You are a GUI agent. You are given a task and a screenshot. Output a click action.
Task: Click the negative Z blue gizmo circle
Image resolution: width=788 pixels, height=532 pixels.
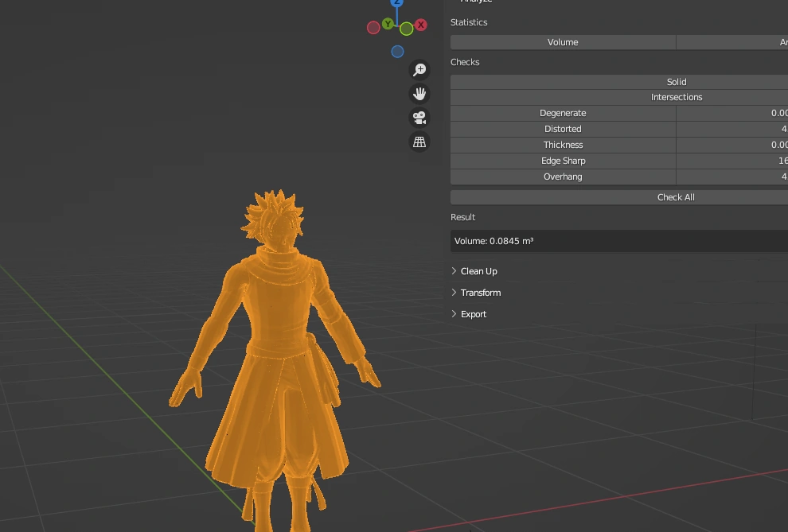coord(397,51)
